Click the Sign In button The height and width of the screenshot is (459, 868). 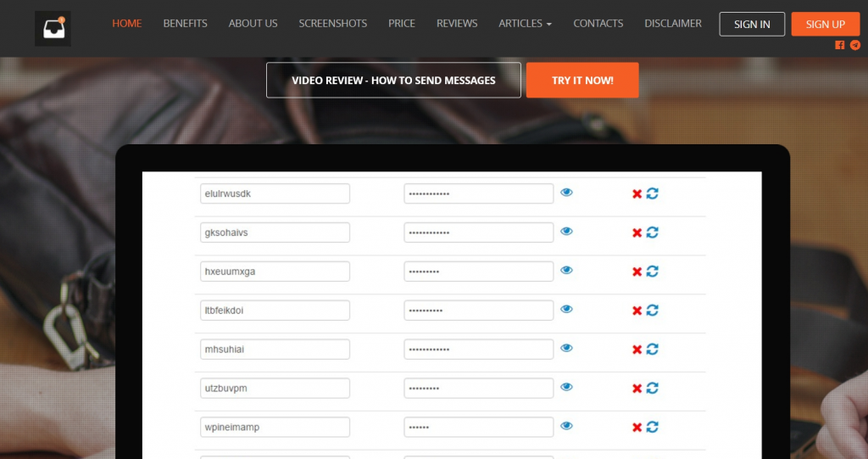752,25
